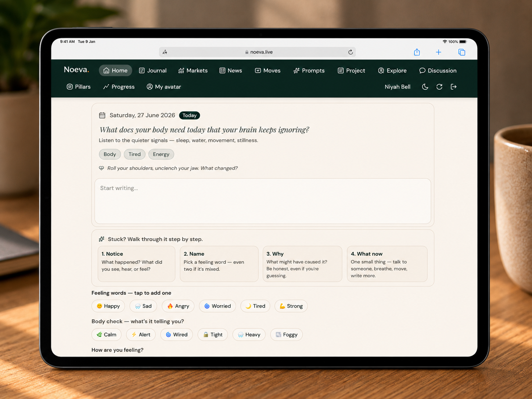The width and height of the screenshot is (532, 399).
Task: Select the Energy tag chip
Action: 161,154
